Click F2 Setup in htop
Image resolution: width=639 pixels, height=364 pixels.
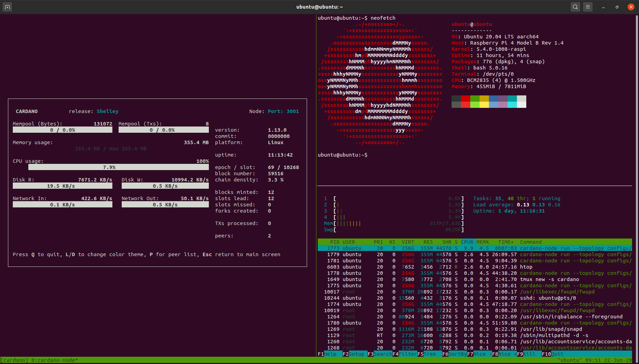pyautogui.click(x=355, y=354)
